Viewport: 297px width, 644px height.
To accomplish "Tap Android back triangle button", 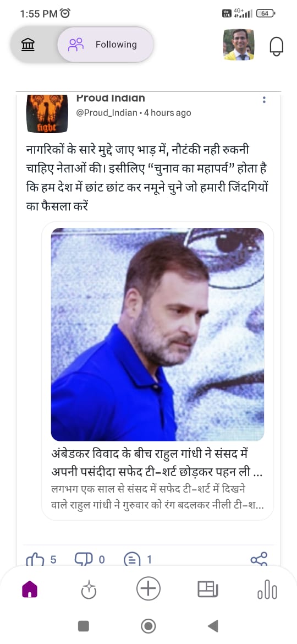I will click(212, 626).
